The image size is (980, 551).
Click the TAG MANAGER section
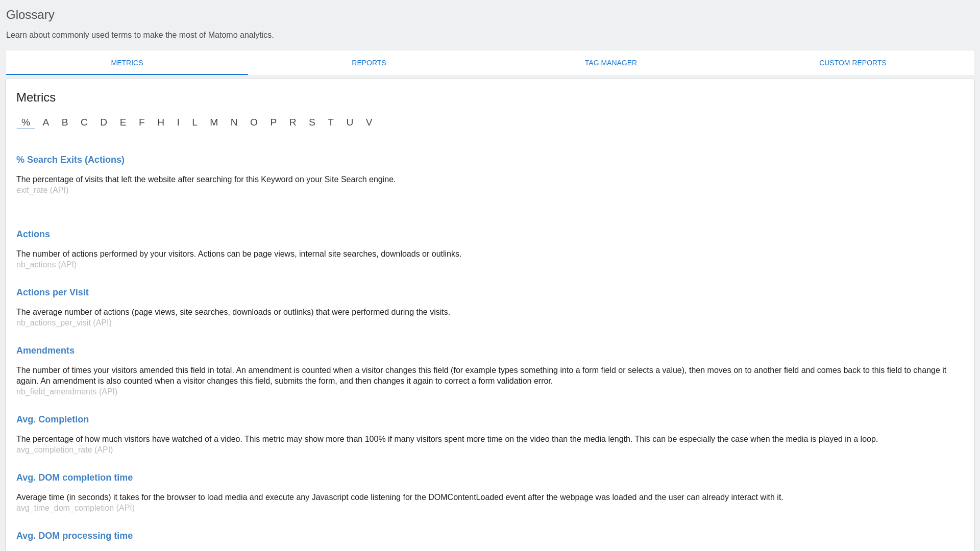610,63
